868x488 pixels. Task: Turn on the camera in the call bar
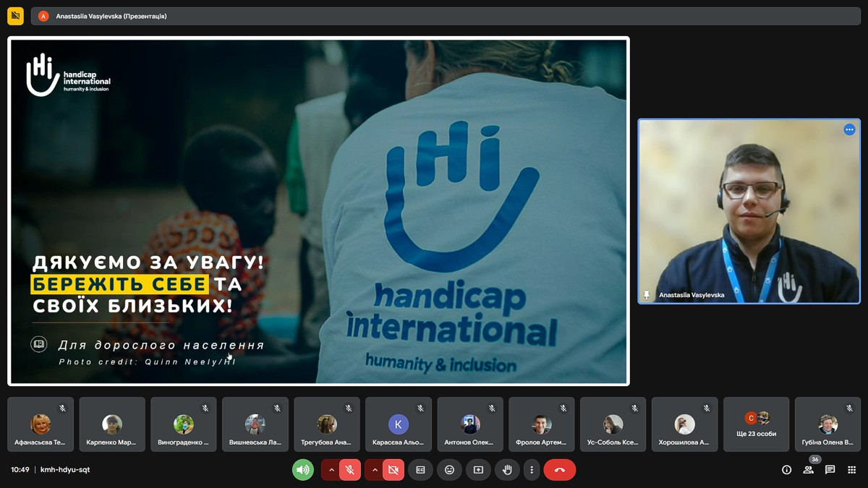[393, 470]
